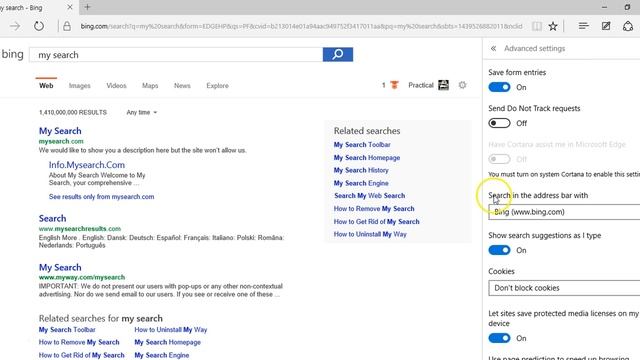Open reading view book icon
Screen dimensions: 640x360
(x=537, y=26)
